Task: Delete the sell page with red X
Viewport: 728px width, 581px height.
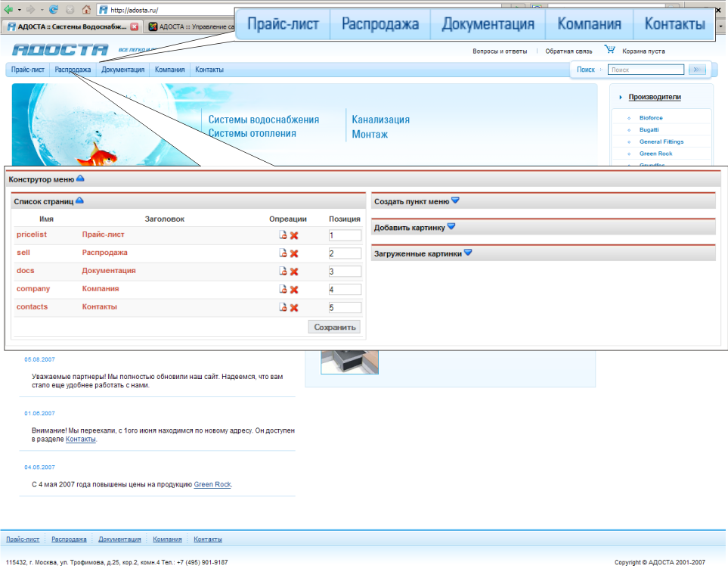Action: (294, 253)
